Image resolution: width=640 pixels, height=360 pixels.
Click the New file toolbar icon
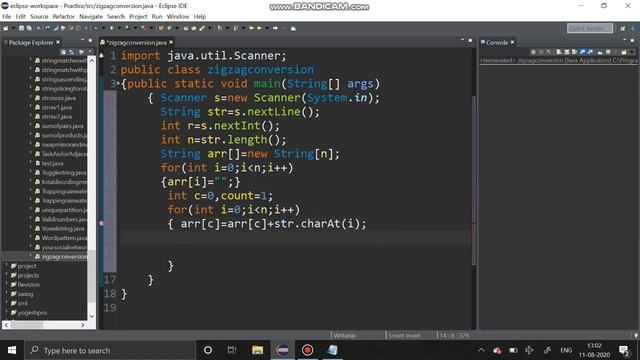[x=5, y=28]
